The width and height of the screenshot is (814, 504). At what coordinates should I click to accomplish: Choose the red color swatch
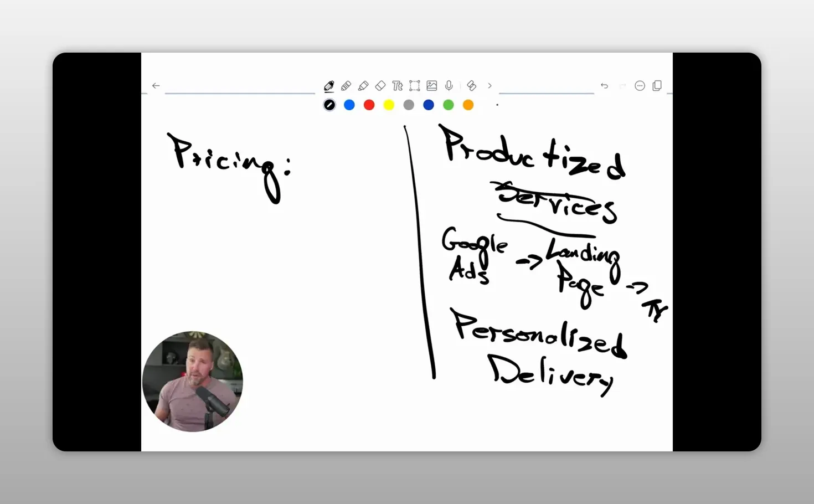[369, 105]
